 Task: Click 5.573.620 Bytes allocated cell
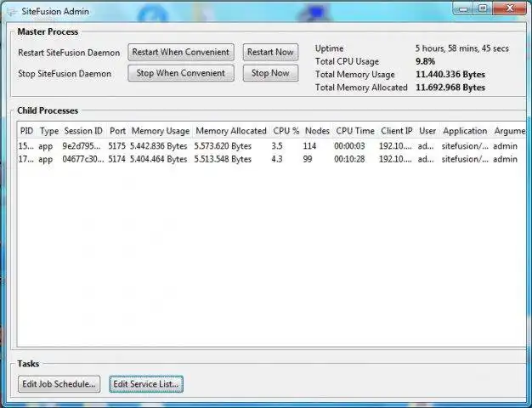coord(223,146)
